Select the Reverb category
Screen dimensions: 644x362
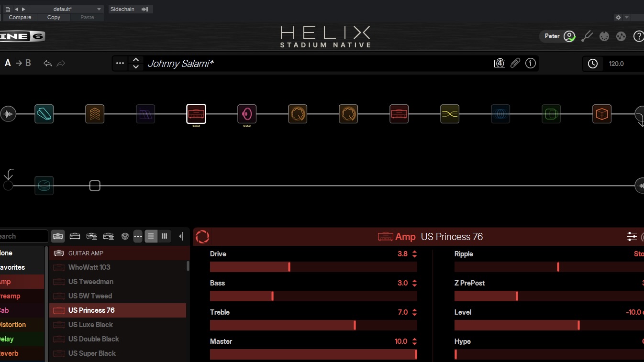22,353
